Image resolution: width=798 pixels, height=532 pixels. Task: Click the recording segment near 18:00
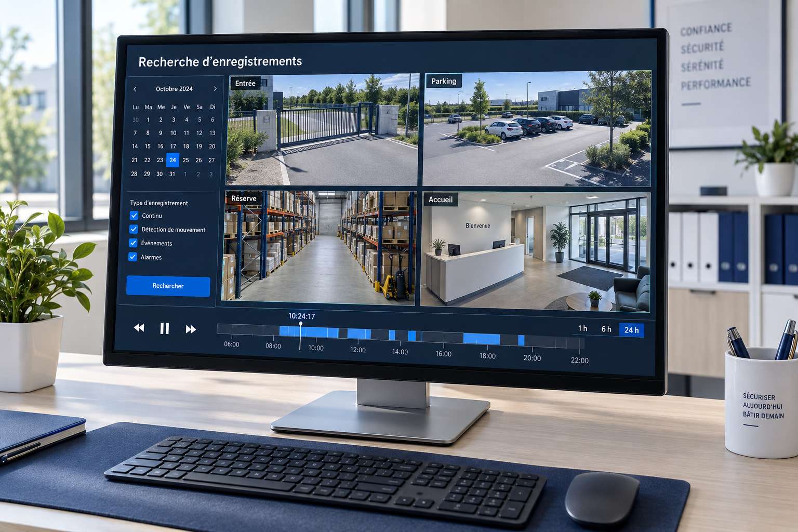pyautogui.click(x=482, y=339)
